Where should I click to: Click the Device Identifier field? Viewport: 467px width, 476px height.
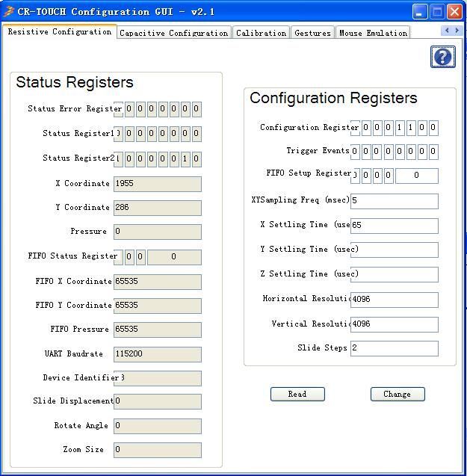[158, 378]
